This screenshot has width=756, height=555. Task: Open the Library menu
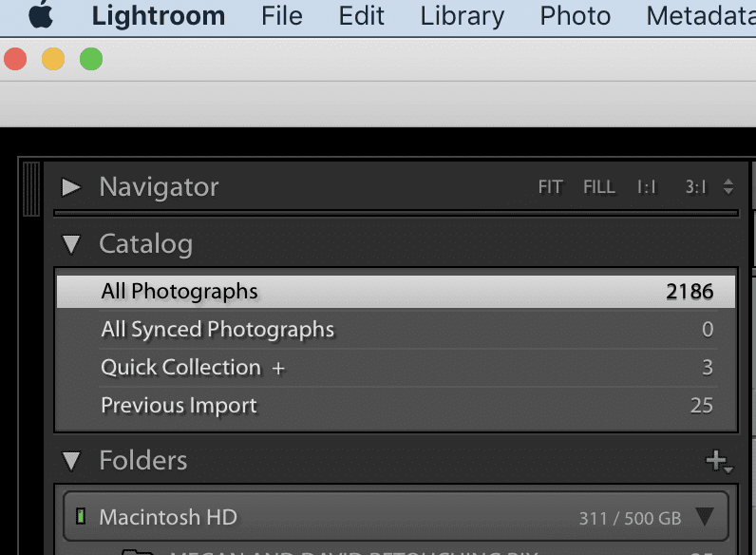click(x=462, y=16)
